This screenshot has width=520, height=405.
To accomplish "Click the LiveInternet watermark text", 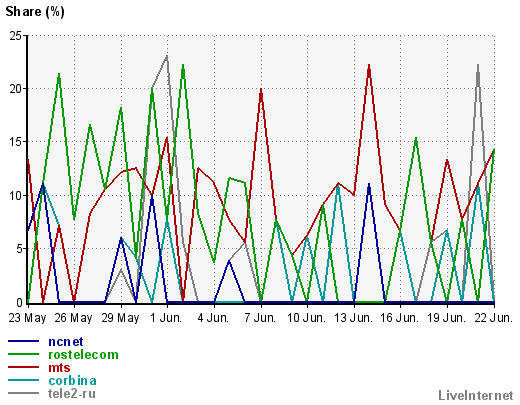I will click(476, 395).
